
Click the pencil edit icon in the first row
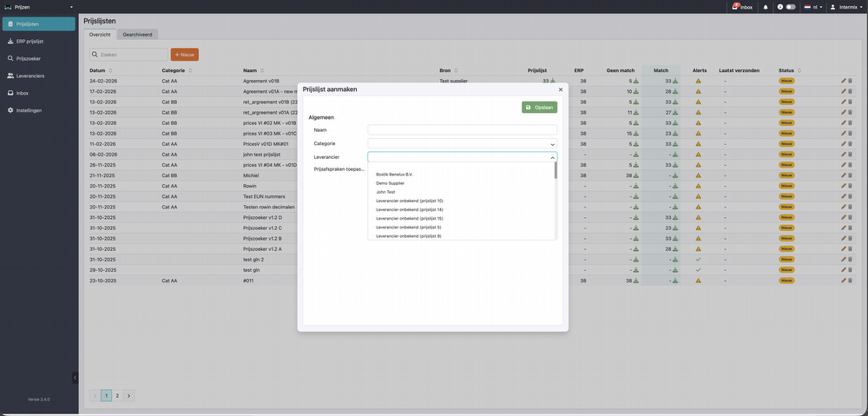coord(843,81)
